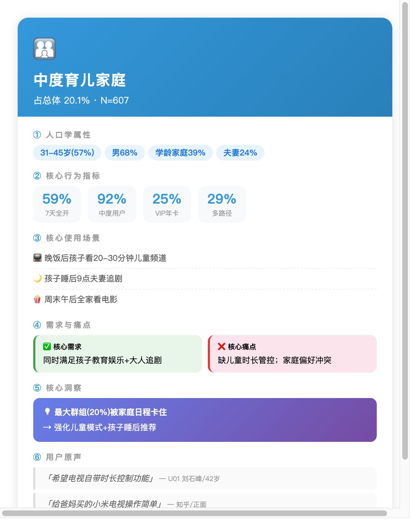This screenshot has height=532, width=410.
Task: Select the 31–45岁(57%) tag
Action: click(67, 153)
